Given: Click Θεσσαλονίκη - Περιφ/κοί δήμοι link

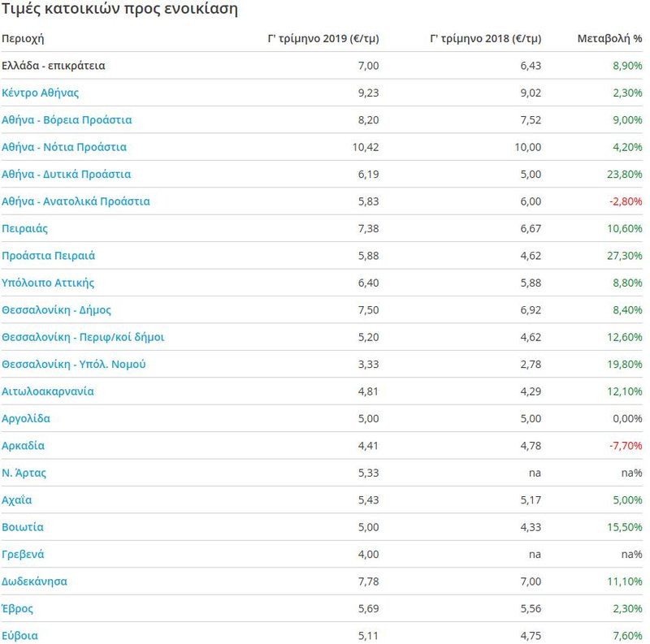Looking at the screenshot, I should click(x=83, y=337).
